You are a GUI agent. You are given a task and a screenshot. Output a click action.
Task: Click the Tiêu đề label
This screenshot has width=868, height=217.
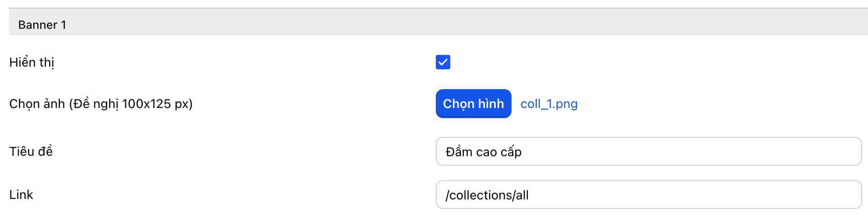pos(31,151)
